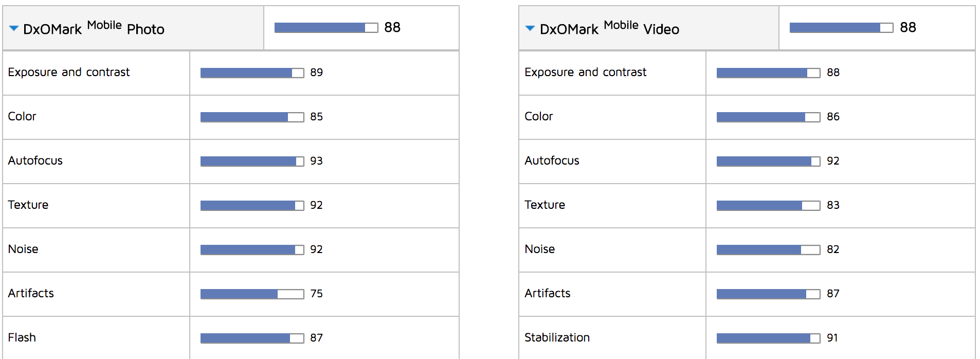Click the Photo Artifacts bar showing 75
This screenshot has width=980, height=359.
tap(252, 294)
